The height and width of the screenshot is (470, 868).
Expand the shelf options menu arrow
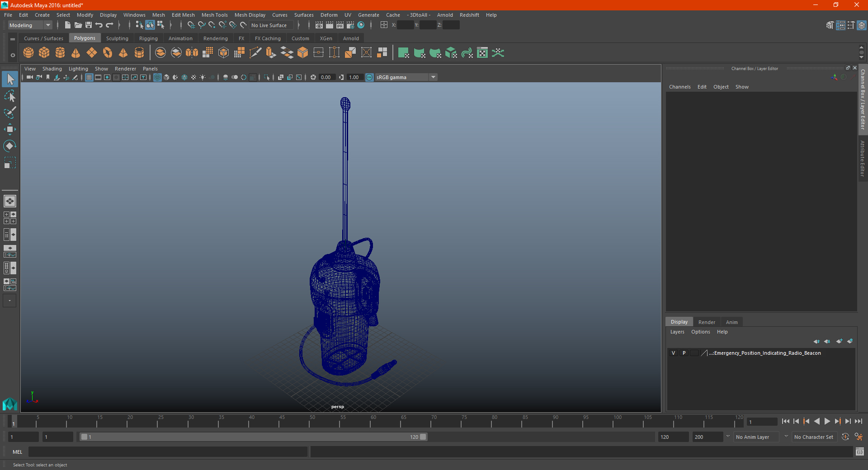(13, 39)
